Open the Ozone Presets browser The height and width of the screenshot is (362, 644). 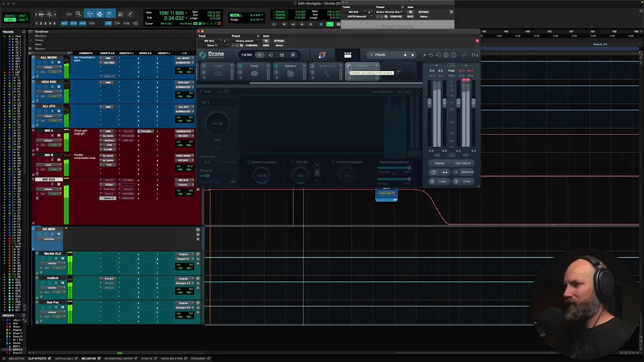tap(380, 55)
